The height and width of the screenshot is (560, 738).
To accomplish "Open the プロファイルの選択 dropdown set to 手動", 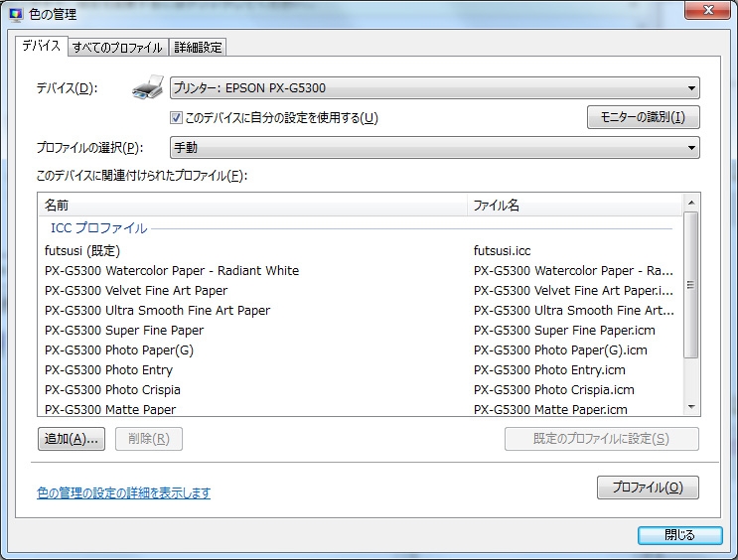I will (x=434, y=148).
